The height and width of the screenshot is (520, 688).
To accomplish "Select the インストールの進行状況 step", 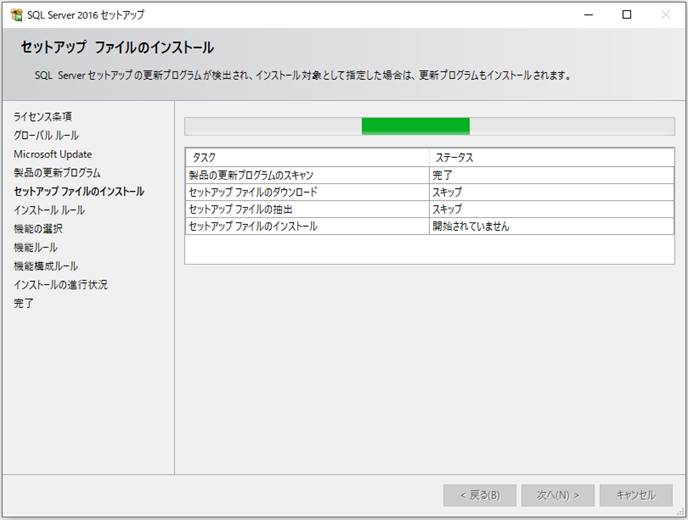I will click(x=61, y=284).
